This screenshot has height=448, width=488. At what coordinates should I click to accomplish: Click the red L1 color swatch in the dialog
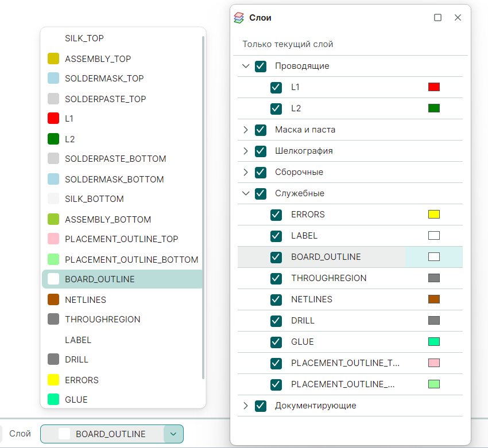[435, 87]
